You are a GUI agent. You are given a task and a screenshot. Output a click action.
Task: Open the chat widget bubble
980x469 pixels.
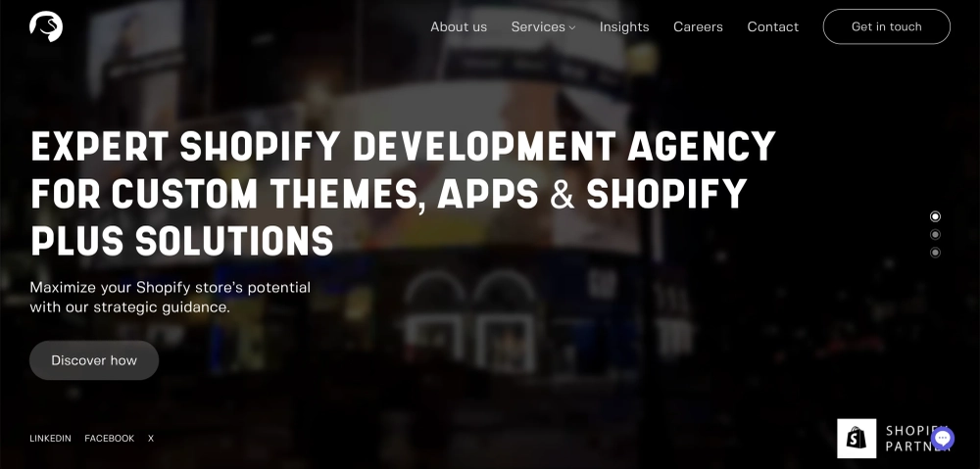click(943, 439)
